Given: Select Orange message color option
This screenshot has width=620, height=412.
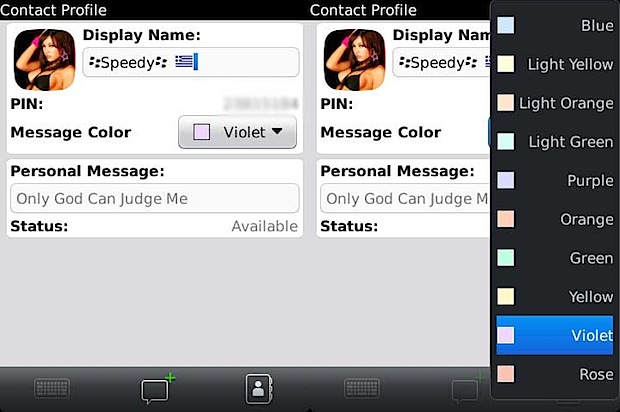Looking at the screenshot, I should pos(555,219).
